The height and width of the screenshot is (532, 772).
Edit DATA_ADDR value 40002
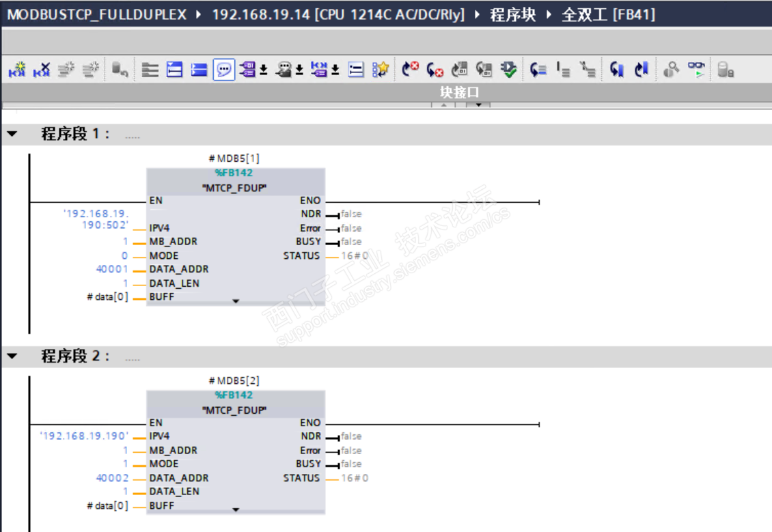pyautogui.click(x=112, y=478)
